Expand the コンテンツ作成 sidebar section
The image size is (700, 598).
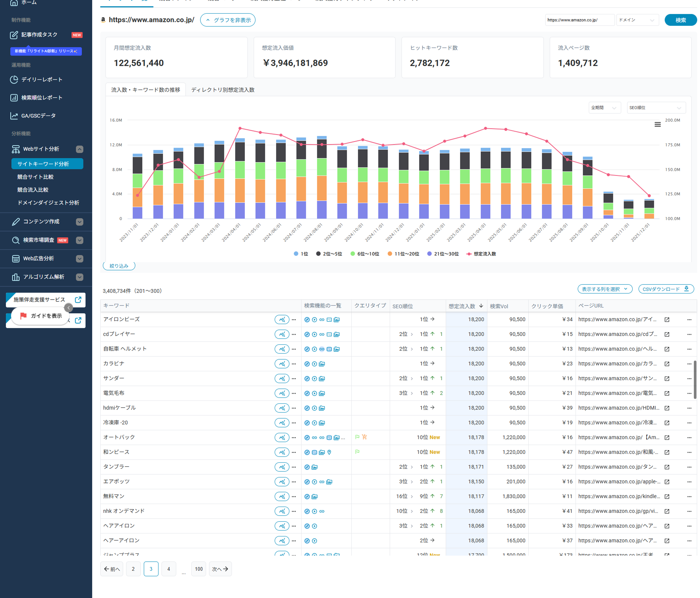79,222
